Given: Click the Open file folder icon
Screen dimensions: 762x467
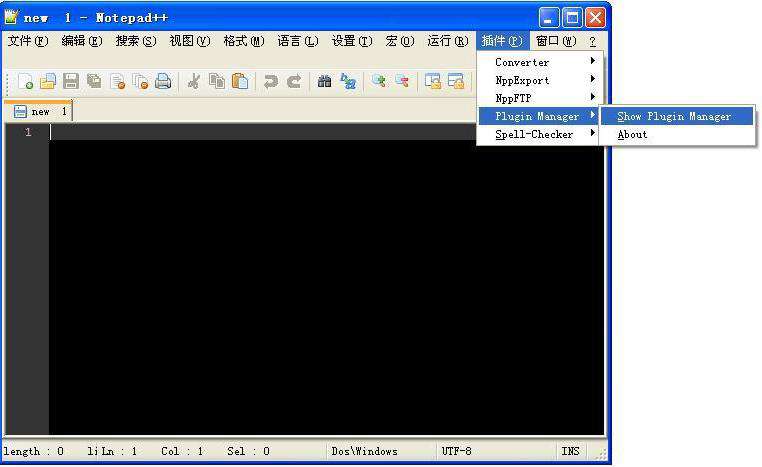Looking at the screenshot, I should point(48,81).
